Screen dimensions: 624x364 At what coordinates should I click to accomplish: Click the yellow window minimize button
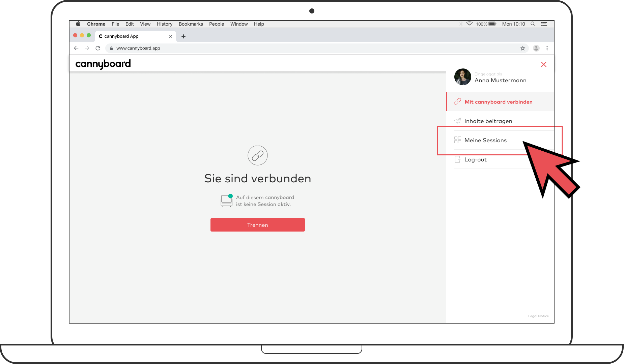tap(82, 35)
